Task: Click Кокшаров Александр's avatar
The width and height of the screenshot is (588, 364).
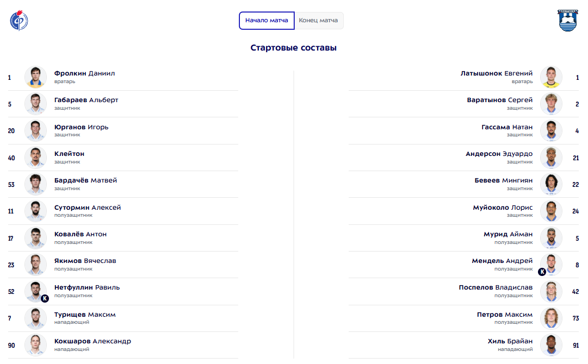Action: coord(35,345)
